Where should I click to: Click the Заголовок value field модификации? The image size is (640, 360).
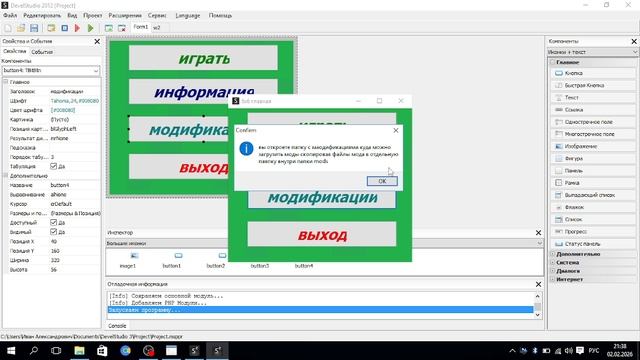74,91
